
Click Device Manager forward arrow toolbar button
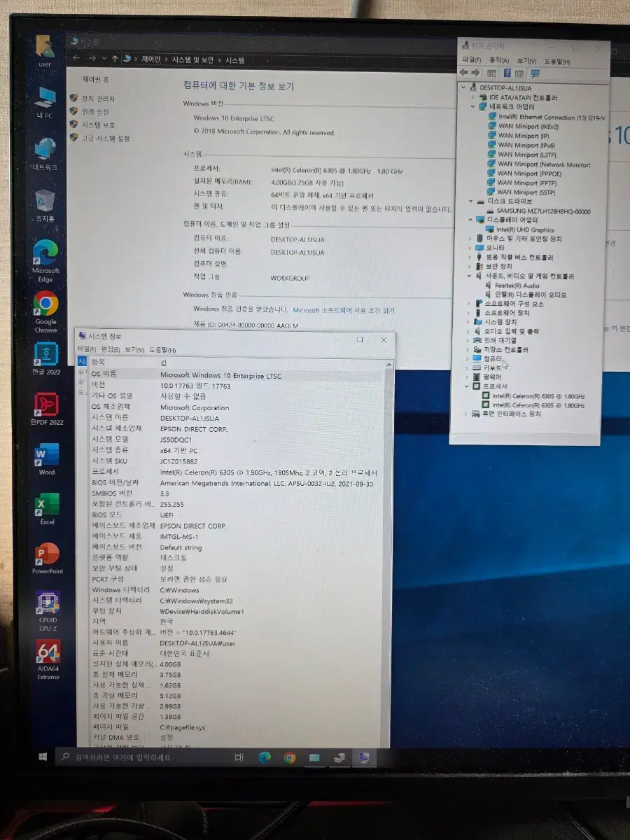(x=477, y=72)
